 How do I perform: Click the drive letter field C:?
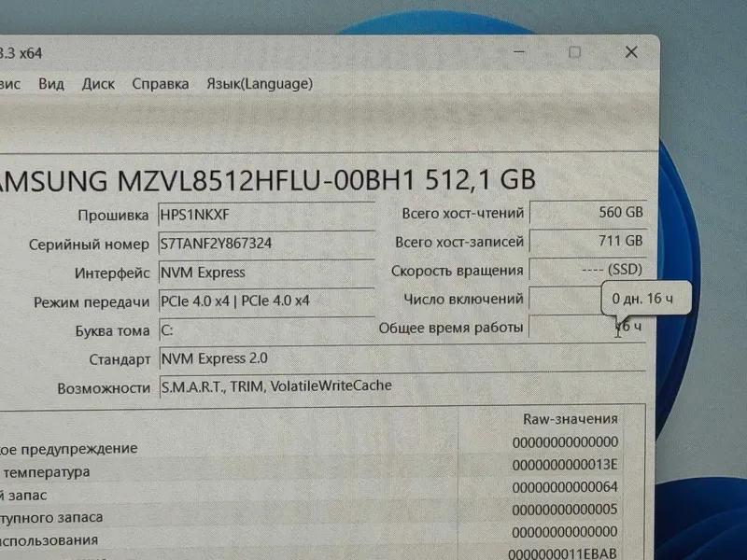266,329
